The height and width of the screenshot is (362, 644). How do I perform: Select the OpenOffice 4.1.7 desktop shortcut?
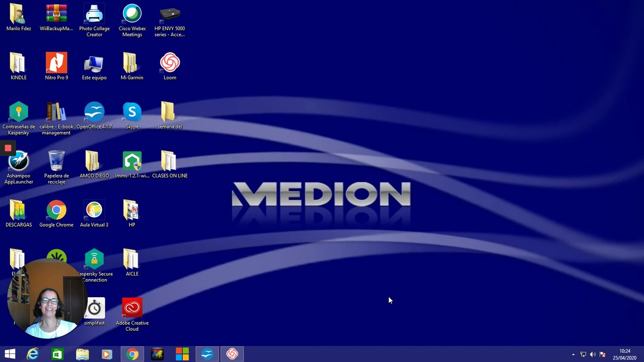tap(94, 116)
